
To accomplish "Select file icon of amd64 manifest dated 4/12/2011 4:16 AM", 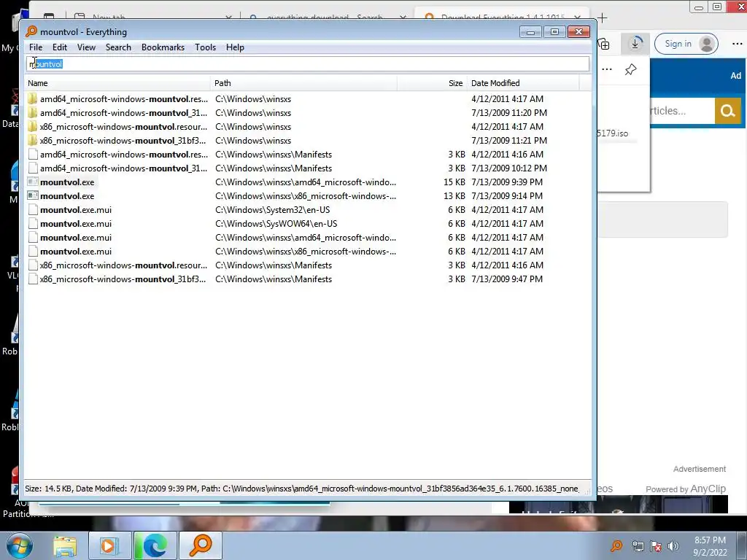I will point(32,155).
